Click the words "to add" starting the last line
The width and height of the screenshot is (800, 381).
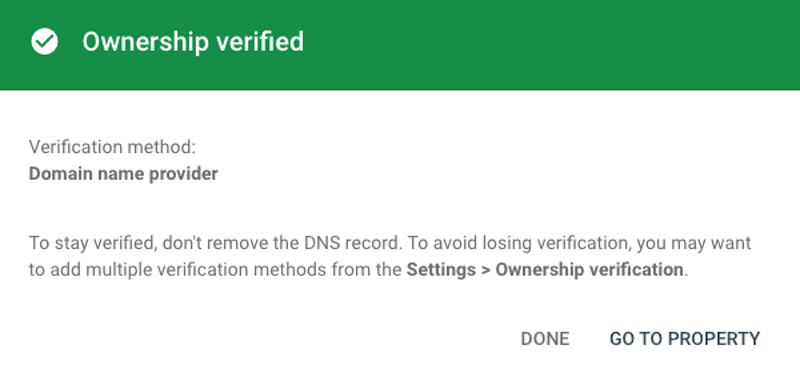click(55, 270)
